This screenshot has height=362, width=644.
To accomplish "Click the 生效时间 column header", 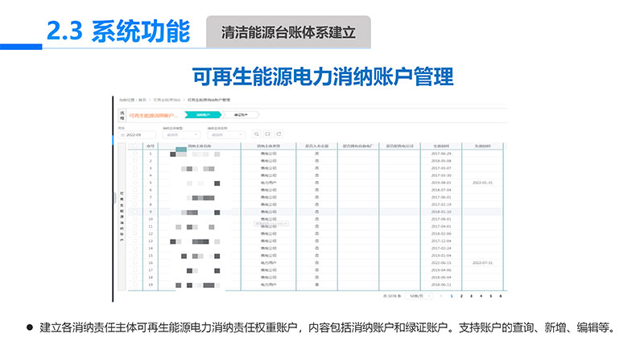I will [x=441, y=146].
